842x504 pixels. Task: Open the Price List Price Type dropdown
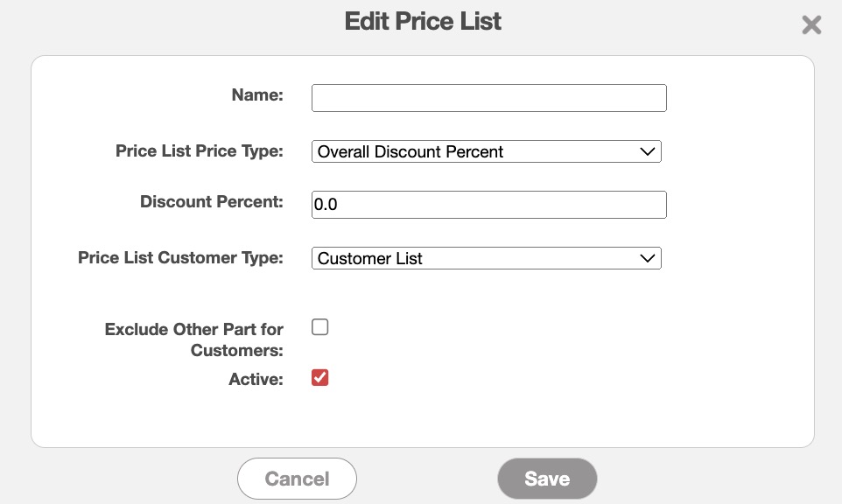point(486,151)
